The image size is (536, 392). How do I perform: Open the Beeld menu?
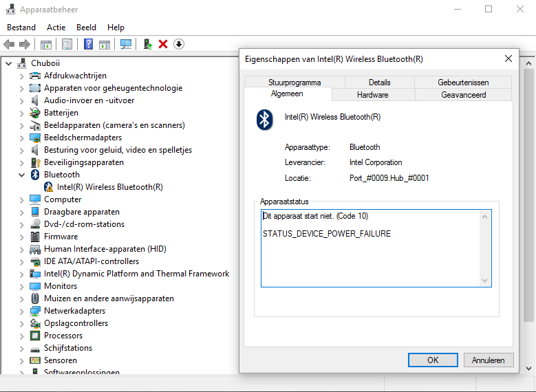pos(86,28)
